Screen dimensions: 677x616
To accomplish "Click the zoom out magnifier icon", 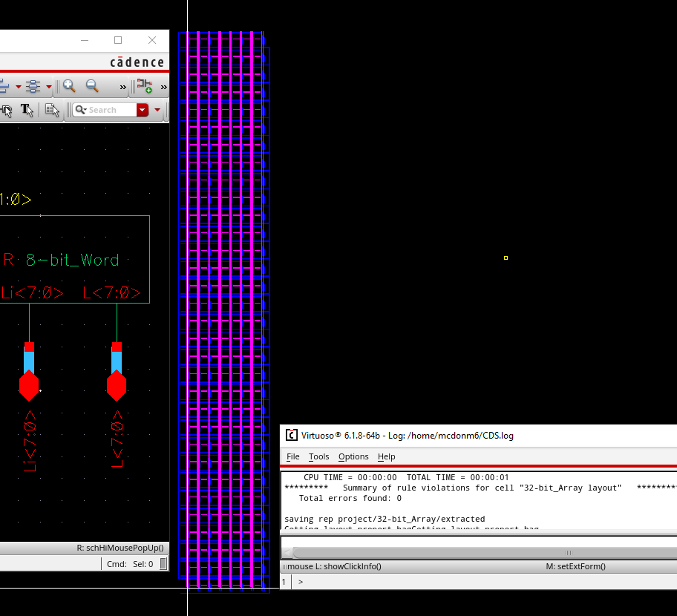I will coord(92,86).
